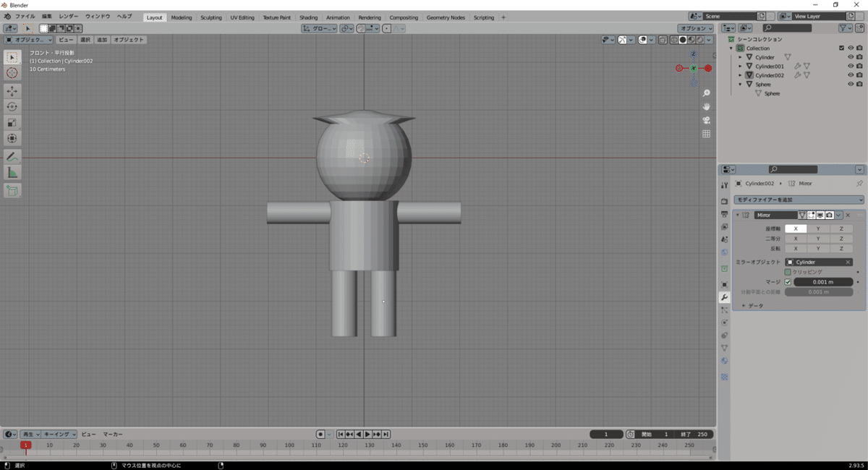
Task: Click the pan view hand icon
Action: coord(707,106)
